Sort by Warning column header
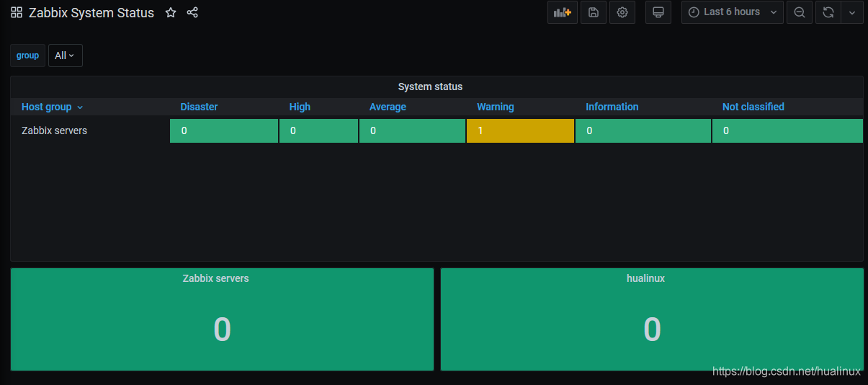 click(x=496, y=107)
